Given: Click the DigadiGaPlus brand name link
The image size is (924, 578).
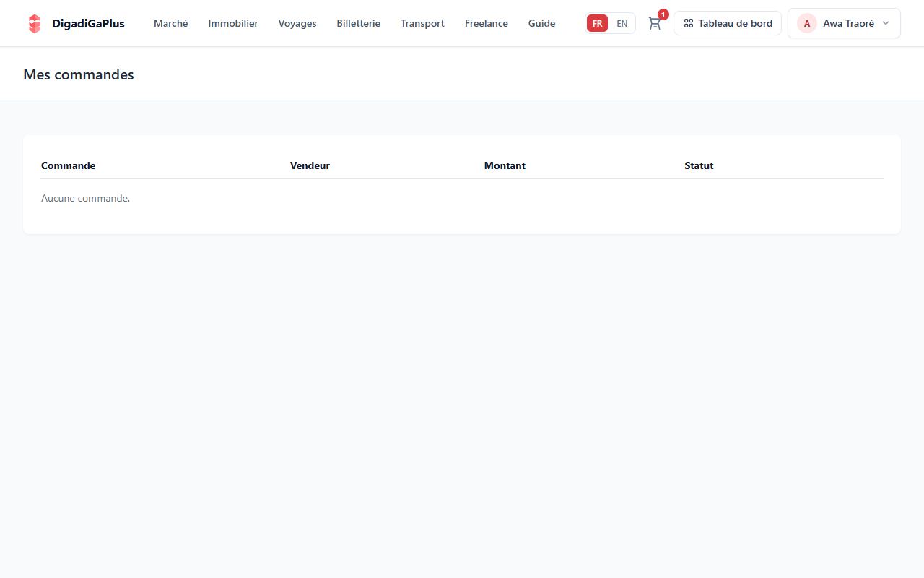Looking at the screenshot, I should point(88,23).
